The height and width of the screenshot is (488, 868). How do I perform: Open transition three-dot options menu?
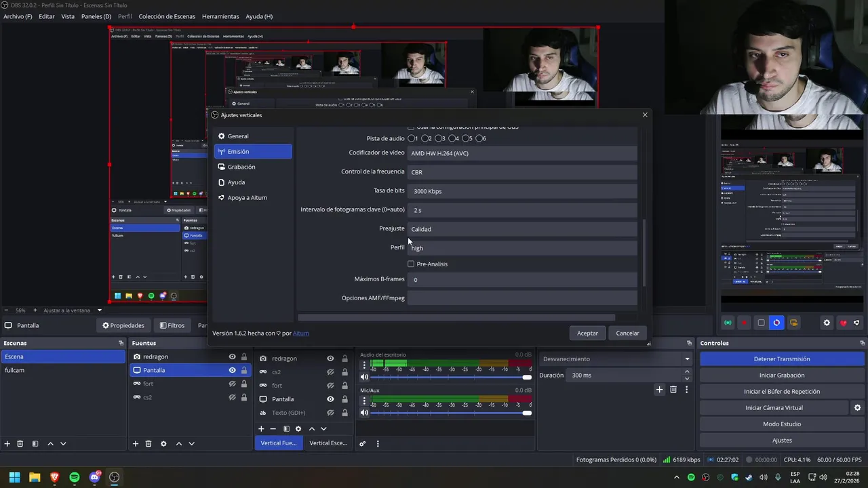tap(687, 389)
